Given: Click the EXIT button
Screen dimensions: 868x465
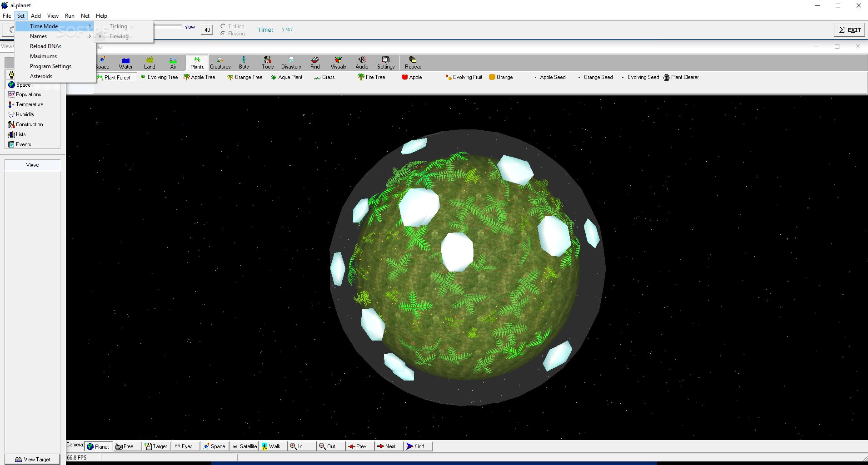Looking at the screenshot, I should pyautogui.click(x=850, y=30).
